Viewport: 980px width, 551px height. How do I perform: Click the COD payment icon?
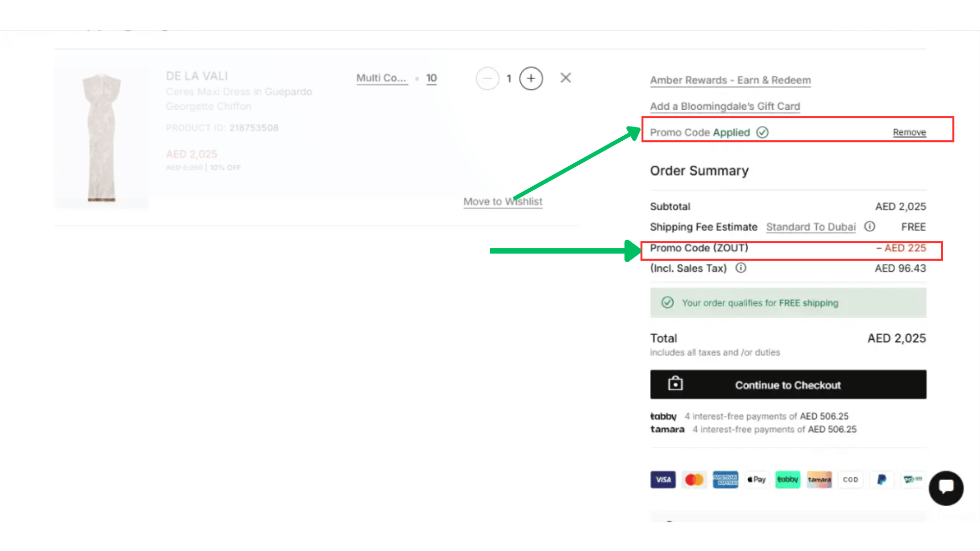(850, 480)
